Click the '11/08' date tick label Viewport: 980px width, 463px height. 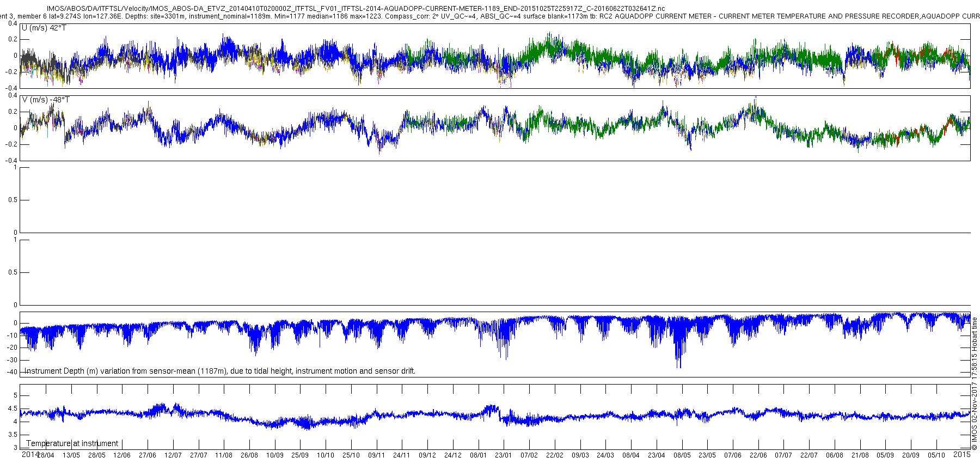224,455
